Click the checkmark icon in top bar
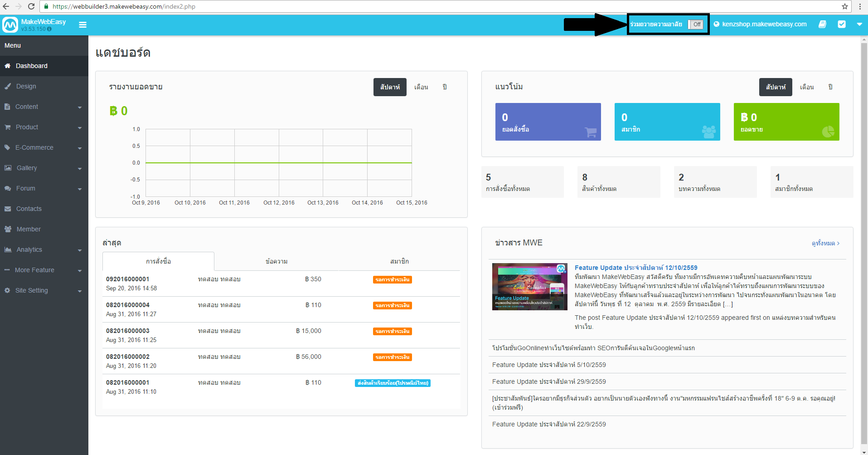The image size is (868, 455). (x=842, y=24)
